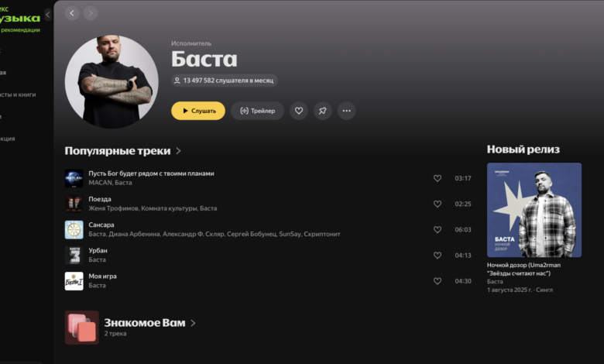The width and height of the screenshot is (604, 364).
Task: Toggle the heart on track Моя игра
Action: 438,281
